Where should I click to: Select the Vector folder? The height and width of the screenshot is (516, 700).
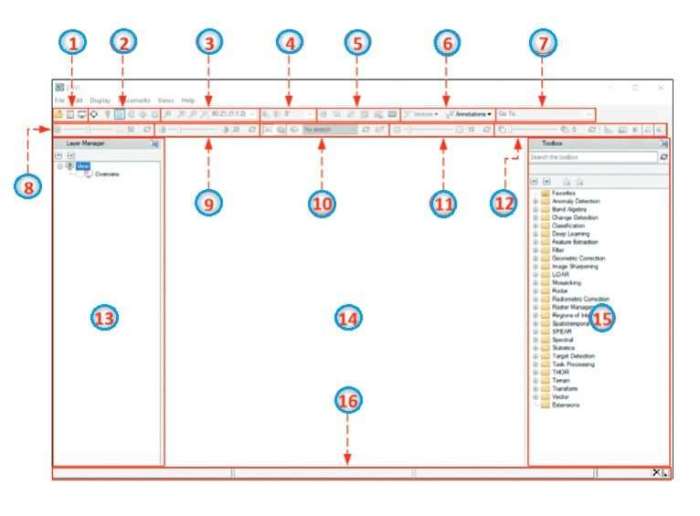pyautogui.click(x=560, y=397)
